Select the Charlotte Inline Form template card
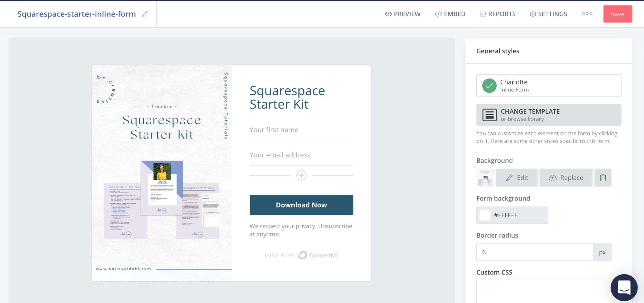The height and width of the screenshot is (303, 644). click(549, 86)
